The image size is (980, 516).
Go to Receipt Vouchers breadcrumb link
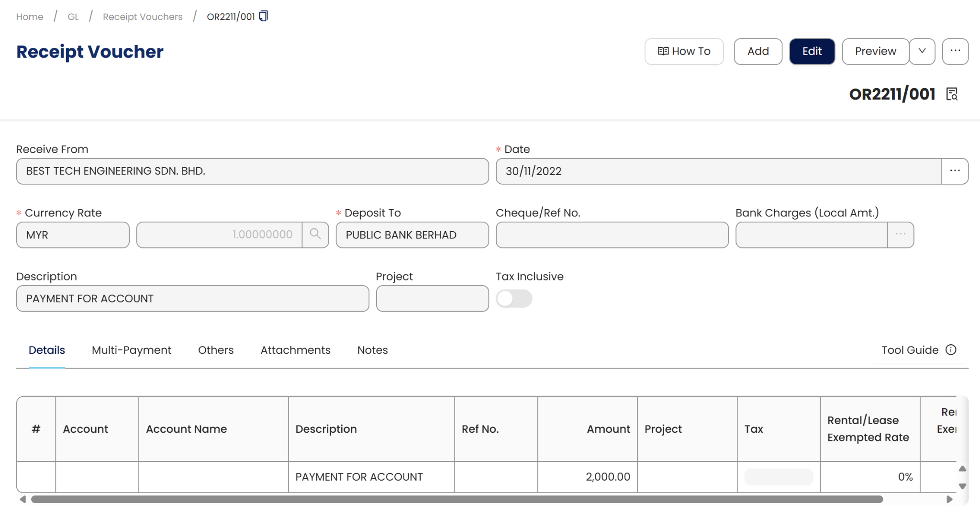[x=143, y=17]
